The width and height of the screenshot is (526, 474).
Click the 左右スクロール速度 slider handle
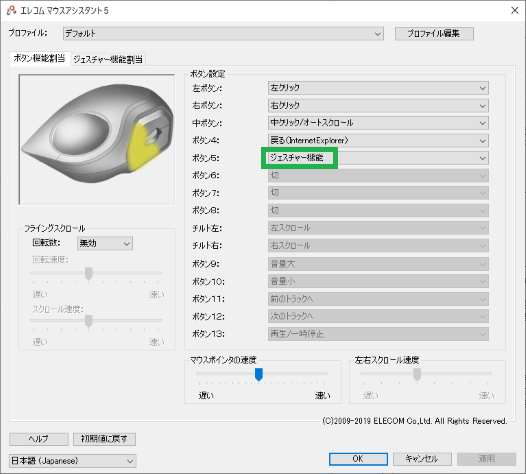(x=417, y=374)
